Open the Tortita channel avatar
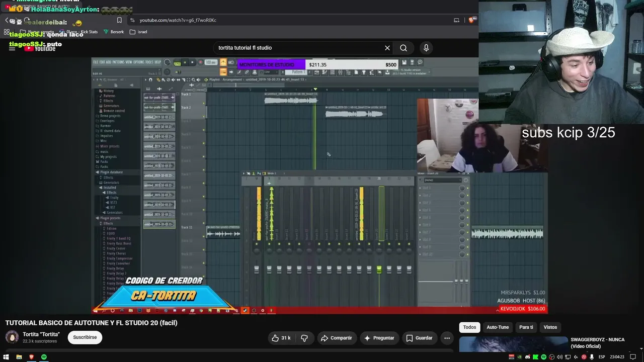Image resolution: width=644 pixels, height=362 pixels. [x=12, y=337]
